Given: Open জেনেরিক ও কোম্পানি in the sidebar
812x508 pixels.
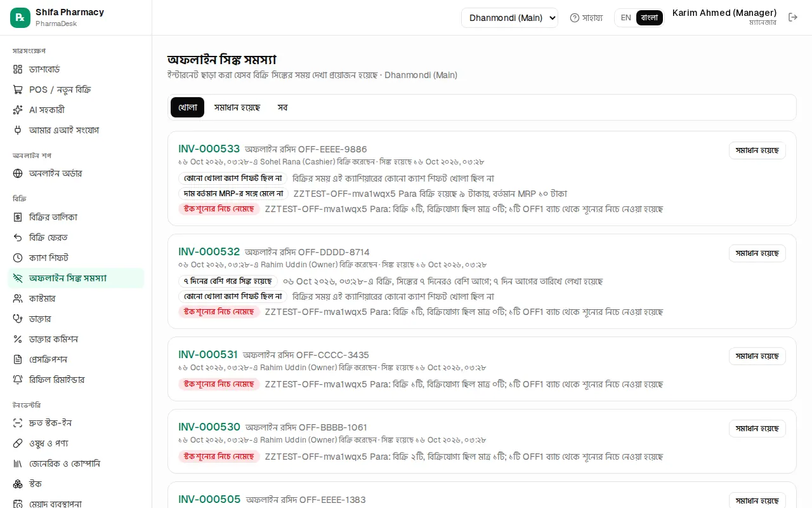Looking at the screenshot, I should click(x=76, y=464).
